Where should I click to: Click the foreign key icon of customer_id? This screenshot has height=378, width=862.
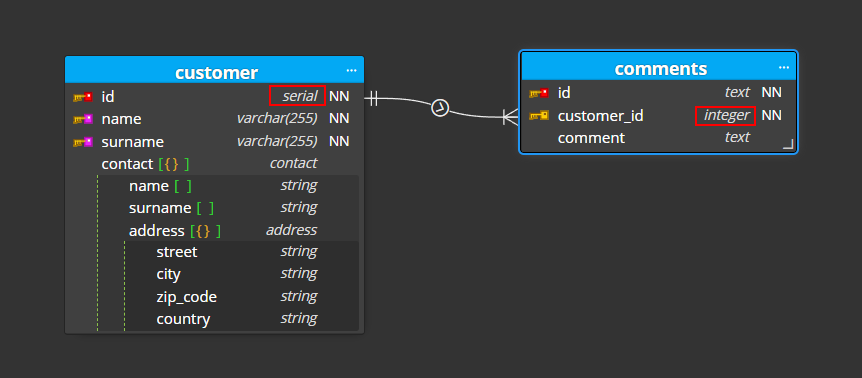(539, 115)
